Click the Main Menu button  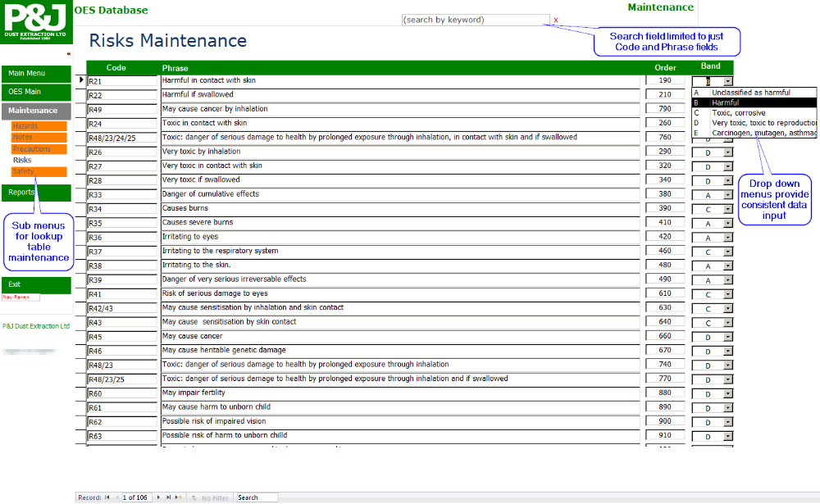(36, 74)
